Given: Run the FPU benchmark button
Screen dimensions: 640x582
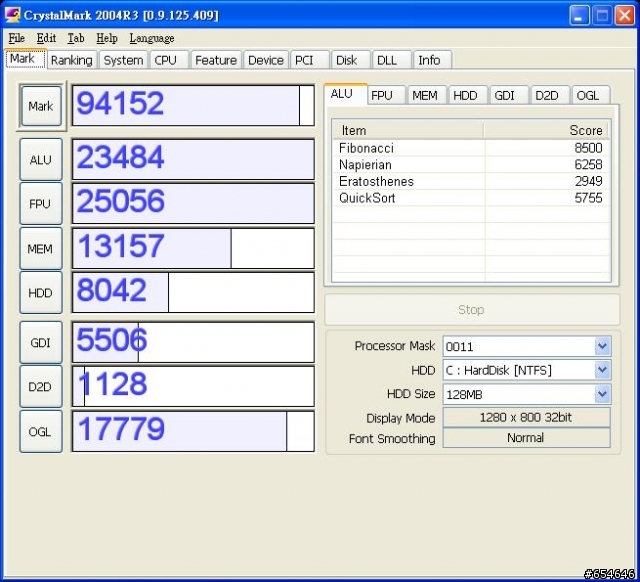Looking at the screenshot, I should tap(41, 204).
